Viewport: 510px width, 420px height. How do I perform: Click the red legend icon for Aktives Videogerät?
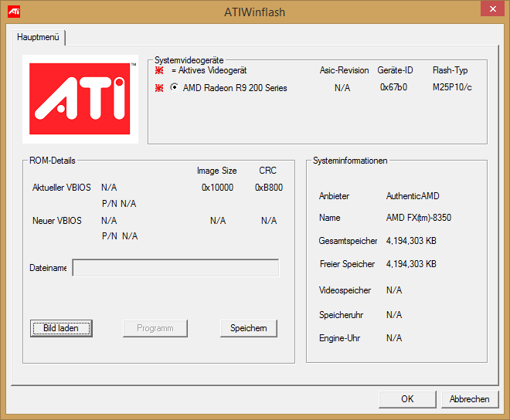tap(159, 70)
